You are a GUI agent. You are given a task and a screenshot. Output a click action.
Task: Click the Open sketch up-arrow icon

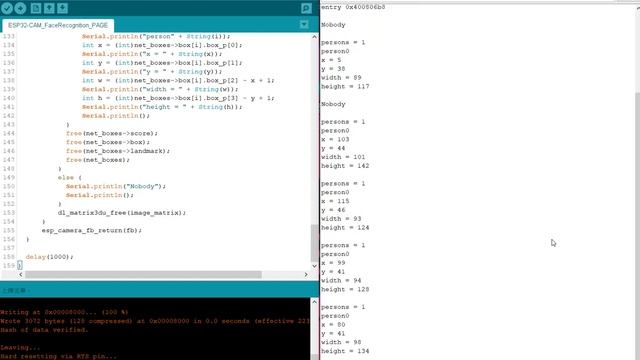pyautogui.click(x=49, y=8)
